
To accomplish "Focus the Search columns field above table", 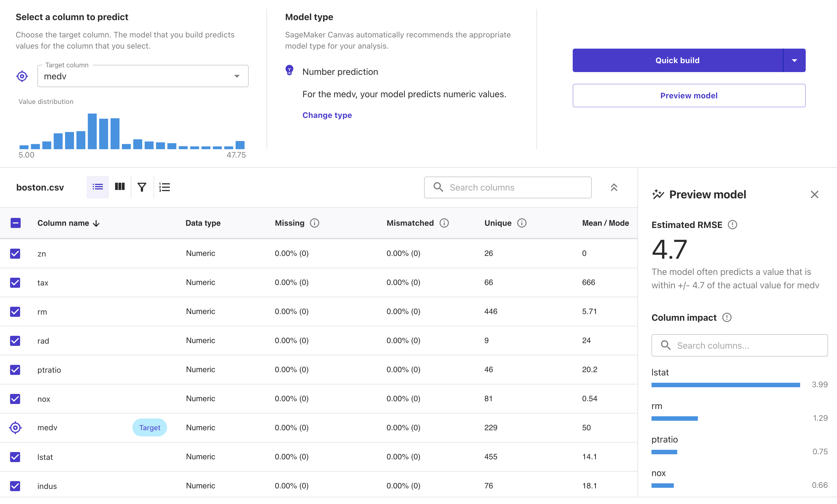I will point(508,187).
